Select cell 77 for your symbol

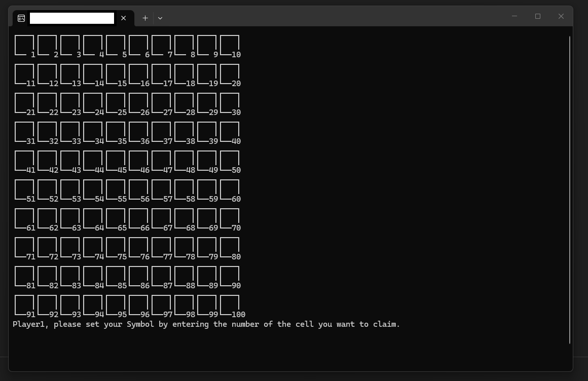pyautogui.click(x=161, y=247)
